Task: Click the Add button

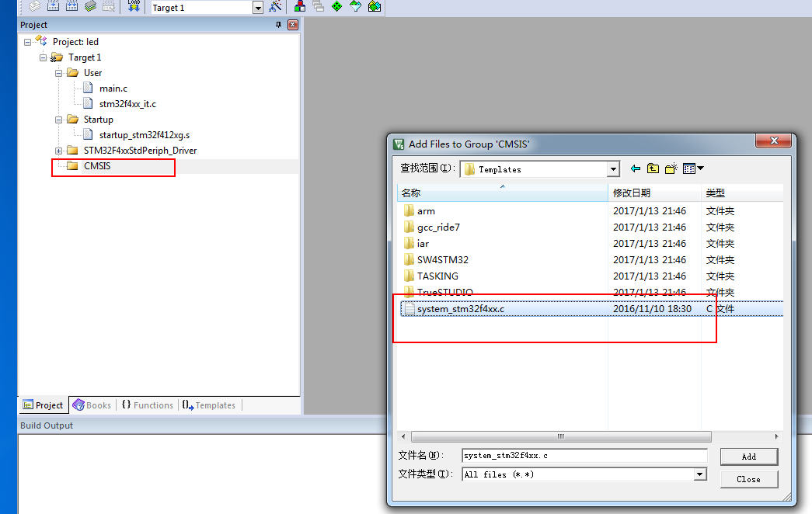Action: pos(748,457)
